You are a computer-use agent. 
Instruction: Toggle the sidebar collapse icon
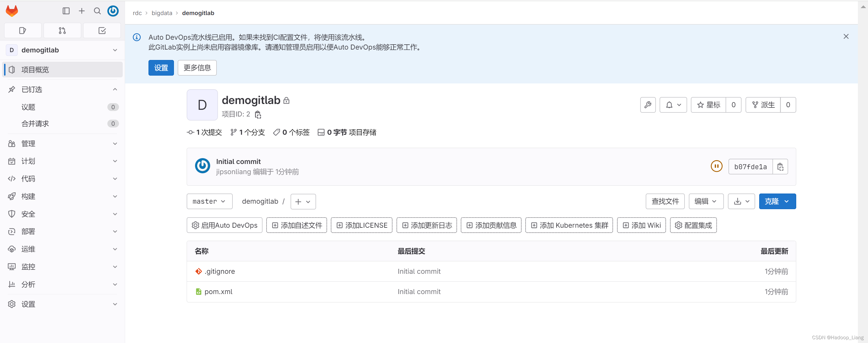(66, 11)
